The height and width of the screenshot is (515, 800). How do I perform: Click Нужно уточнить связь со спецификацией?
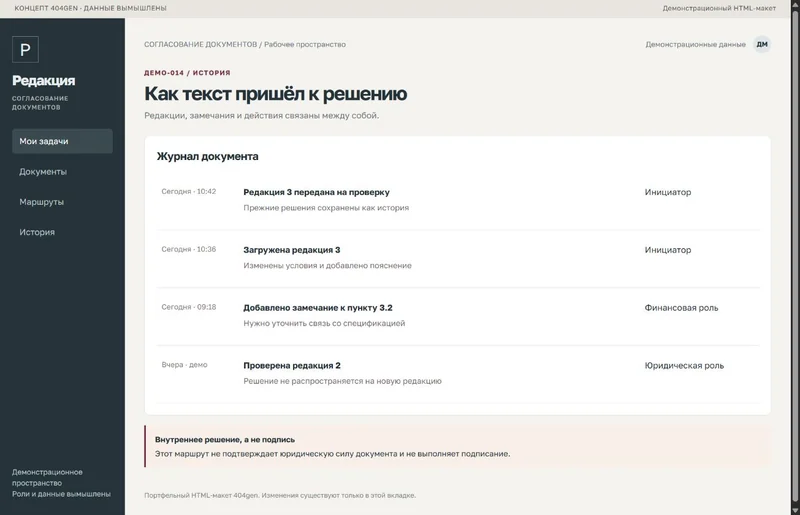(324, 323)
